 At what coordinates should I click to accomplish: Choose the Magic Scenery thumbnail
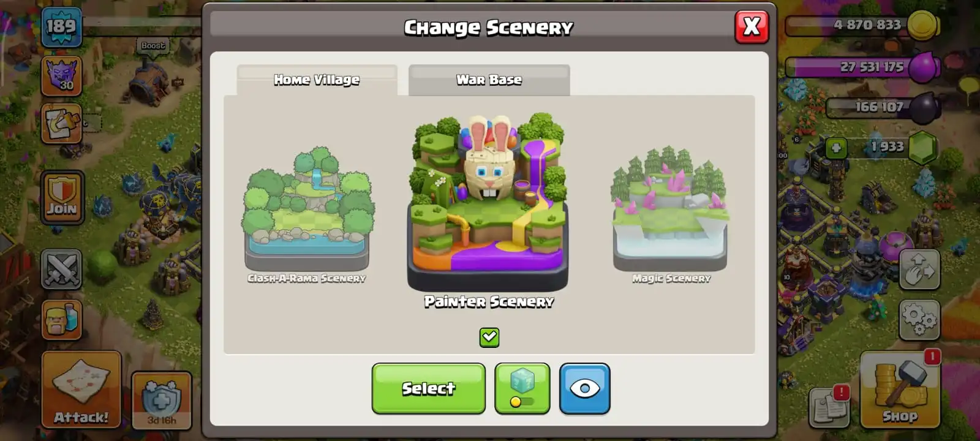(x=670, y=214)
